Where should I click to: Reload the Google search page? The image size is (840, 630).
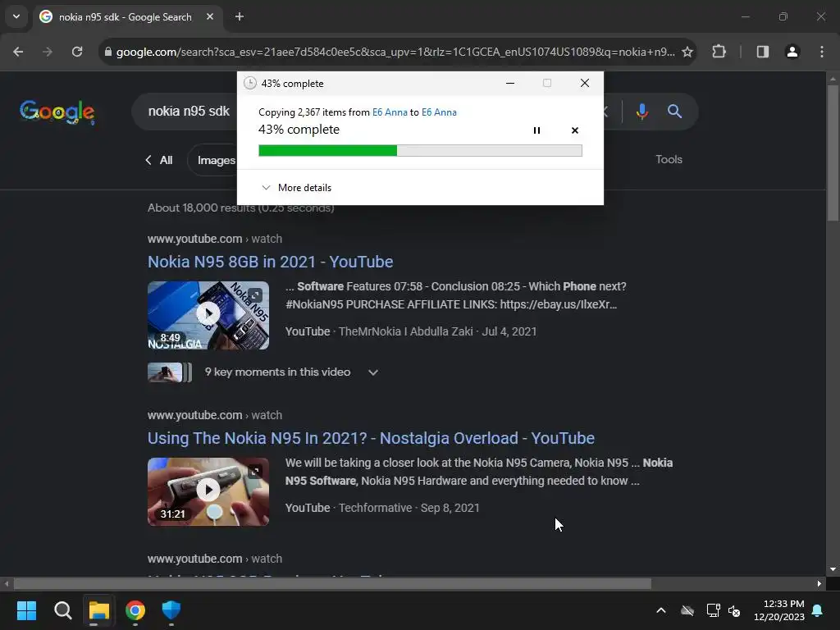click(x=77, y=52)
